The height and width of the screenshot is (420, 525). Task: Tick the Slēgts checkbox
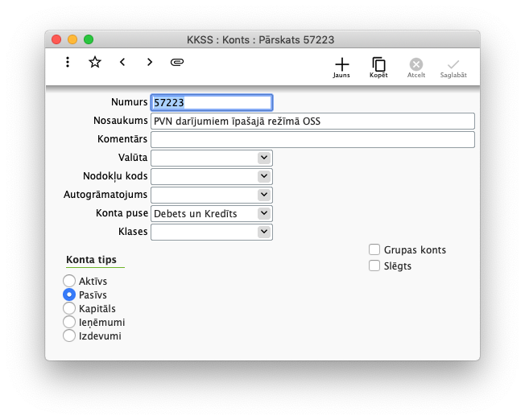pyautogui.click(x=374, y=266)
